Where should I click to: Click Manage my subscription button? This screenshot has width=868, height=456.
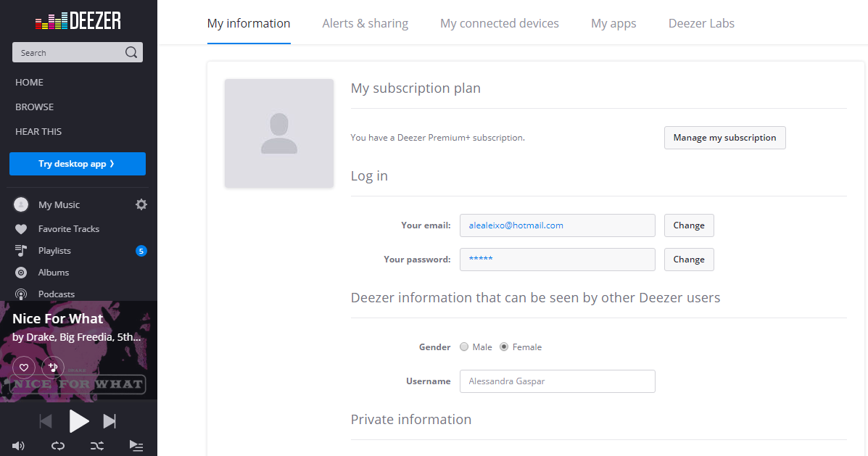724,138
